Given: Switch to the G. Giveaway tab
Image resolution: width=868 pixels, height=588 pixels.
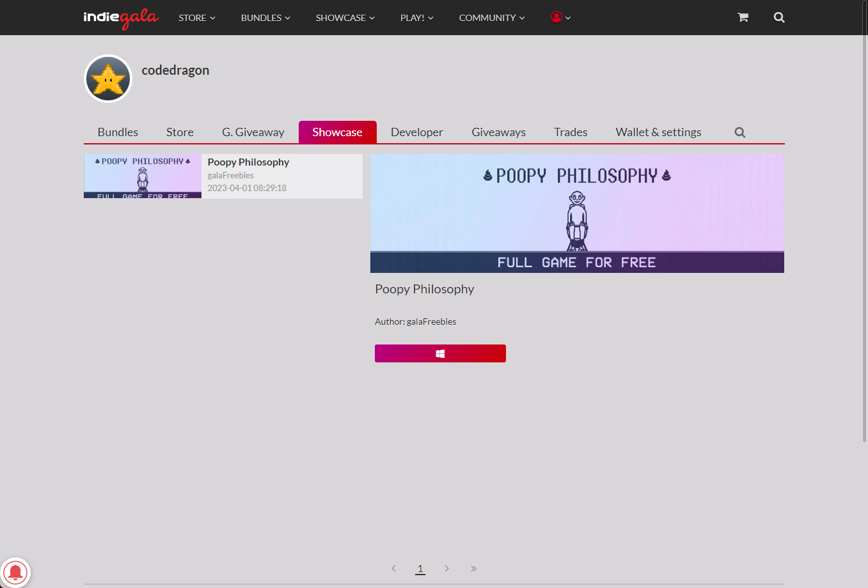Looking at the screenshot, I should tap(253, 132).
